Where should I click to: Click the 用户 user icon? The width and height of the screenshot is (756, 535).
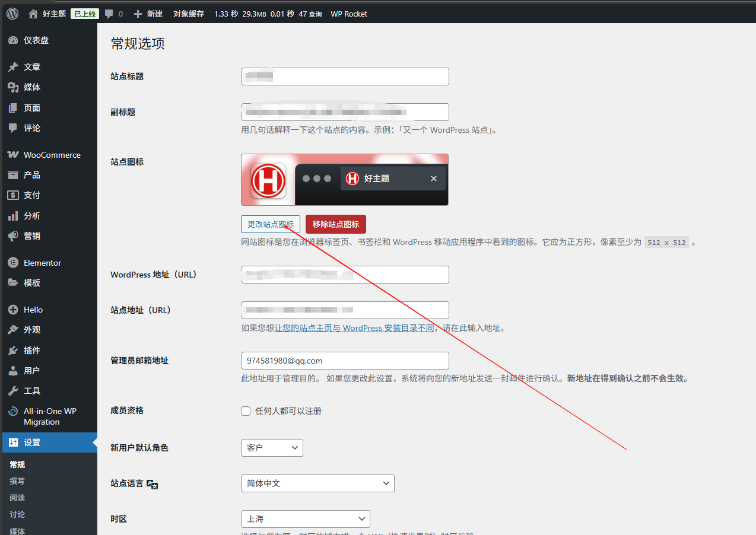pos(13,371)
